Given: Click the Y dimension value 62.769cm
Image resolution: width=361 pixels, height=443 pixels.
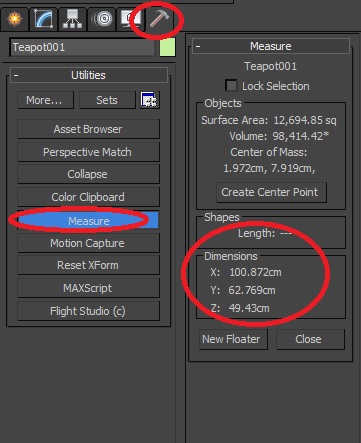Looking at the screenshot, I should pyautogui.click(x=252, y=290).
